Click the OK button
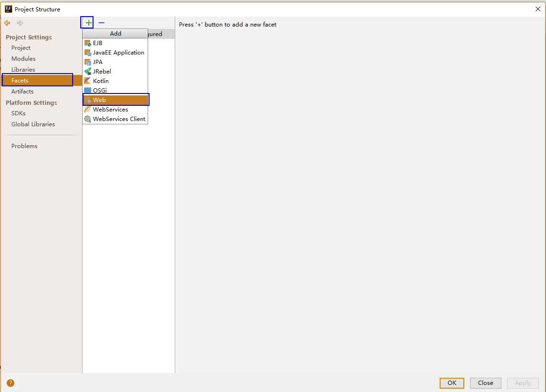 pyautogui.click(x=452, y=383)
